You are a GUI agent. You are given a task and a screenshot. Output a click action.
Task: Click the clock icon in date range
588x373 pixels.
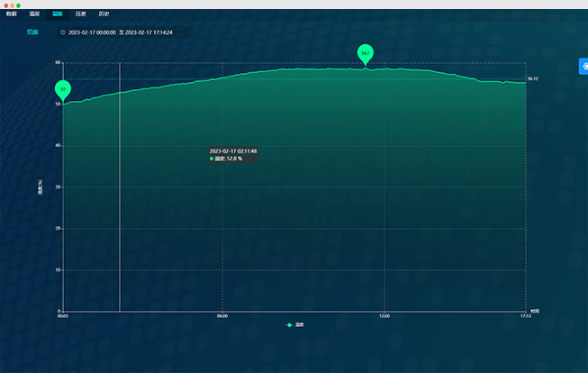tap(63, 32)
